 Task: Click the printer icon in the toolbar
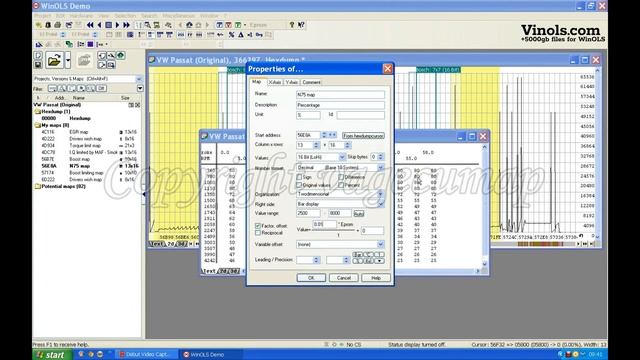[58, 25]
